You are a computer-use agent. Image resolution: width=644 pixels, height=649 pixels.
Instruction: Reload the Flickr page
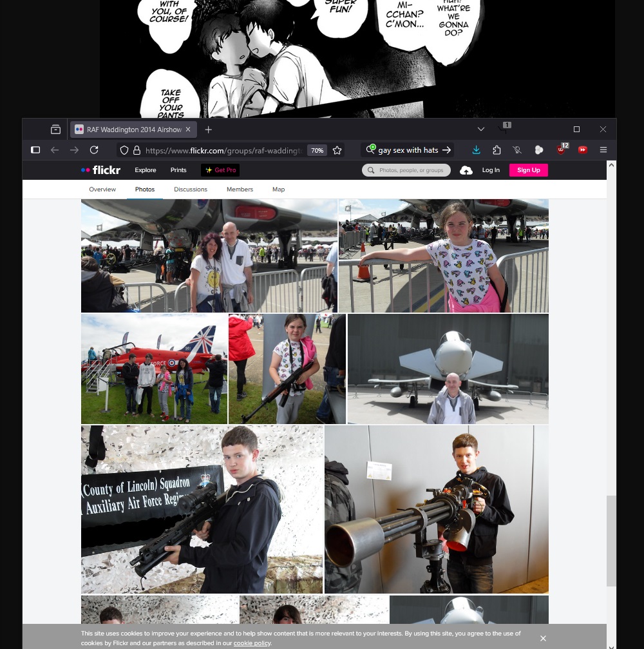[94, 150]
